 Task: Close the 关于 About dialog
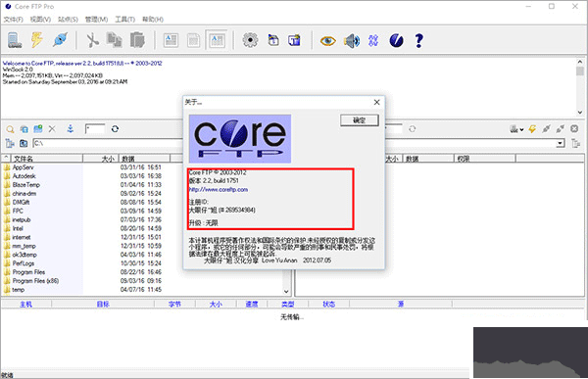tap(377, 102)
